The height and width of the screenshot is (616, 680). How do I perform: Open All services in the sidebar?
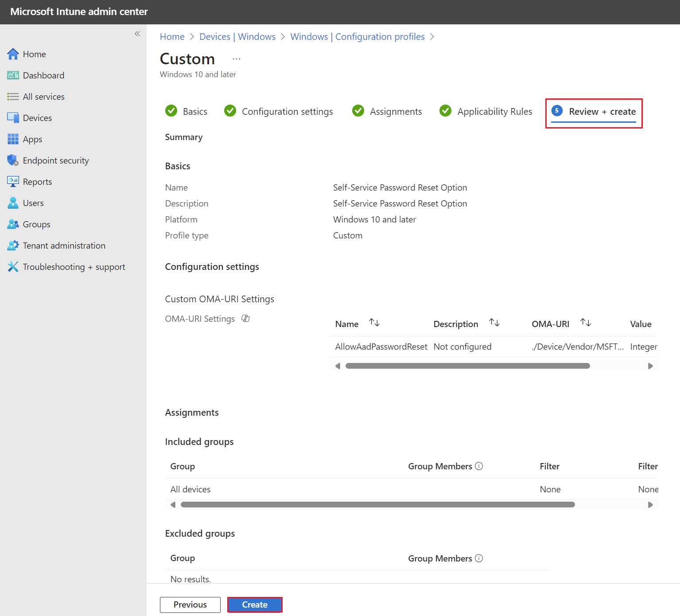[x=35, y=97]
